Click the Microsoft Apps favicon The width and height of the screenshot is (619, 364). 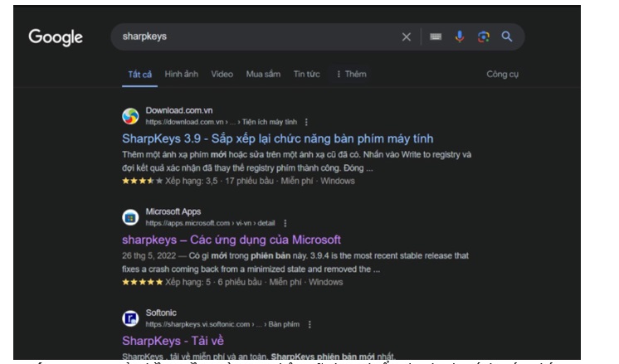coord(130,217)
